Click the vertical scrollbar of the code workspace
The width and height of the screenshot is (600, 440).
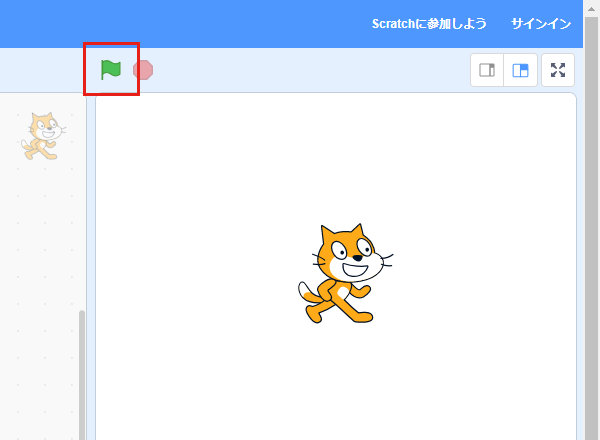point(82,375)
